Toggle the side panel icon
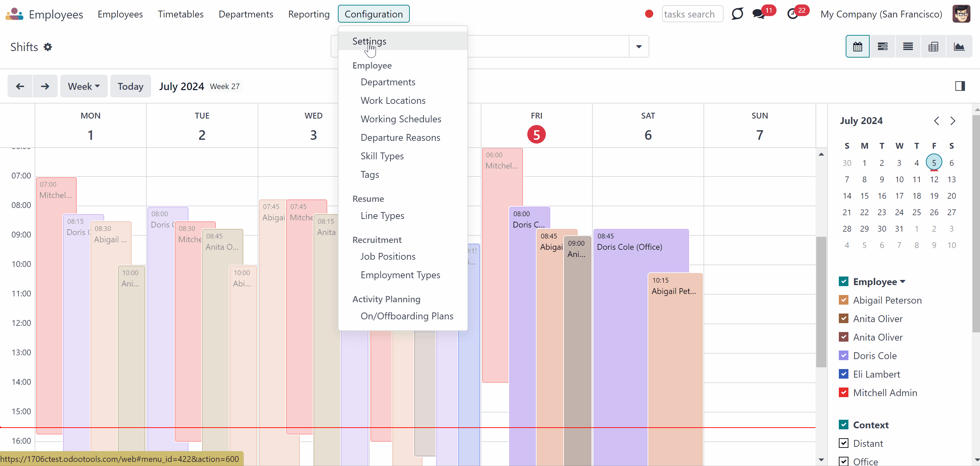 click(x=960, y=86)
